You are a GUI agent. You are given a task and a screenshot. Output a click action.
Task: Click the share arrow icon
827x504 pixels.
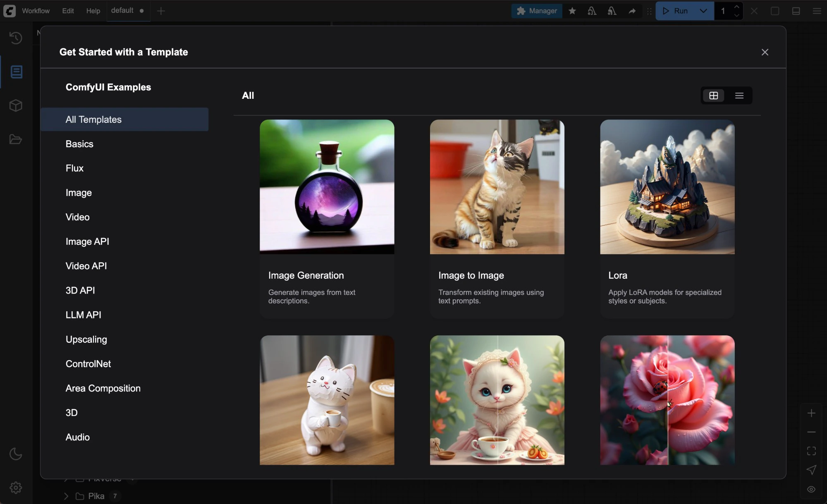pyautogui.click(x=632, y=11)
